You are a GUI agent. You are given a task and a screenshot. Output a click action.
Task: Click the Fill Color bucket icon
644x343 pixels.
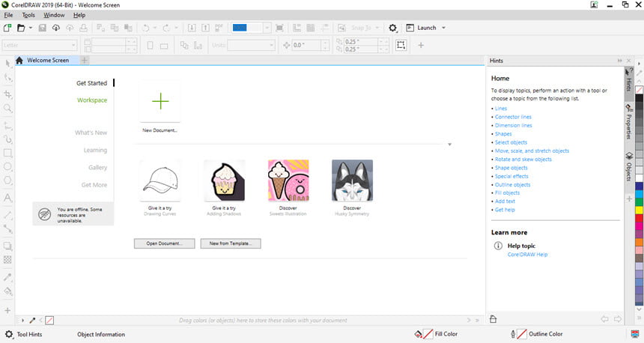[x=418, y=334]
